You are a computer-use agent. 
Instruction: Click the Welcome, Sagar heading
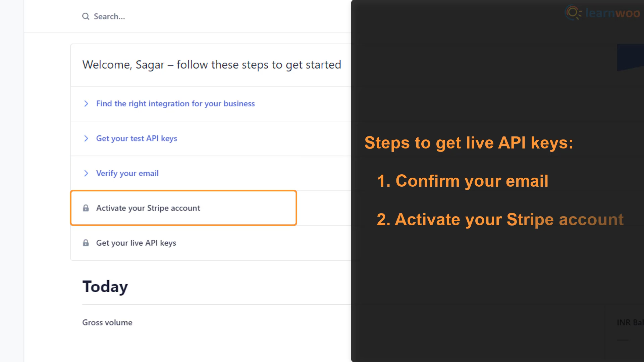coord(212,65)
